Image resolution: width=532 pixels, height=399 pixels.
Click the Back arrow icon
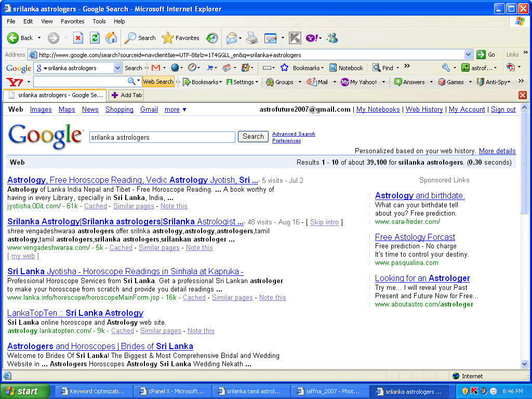13,38
